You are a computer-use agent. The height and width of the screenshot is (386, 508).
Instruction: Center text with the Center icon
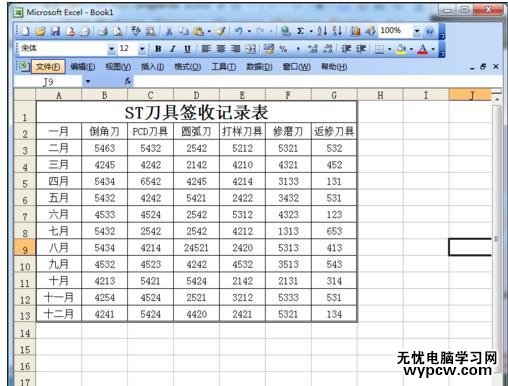221,49
